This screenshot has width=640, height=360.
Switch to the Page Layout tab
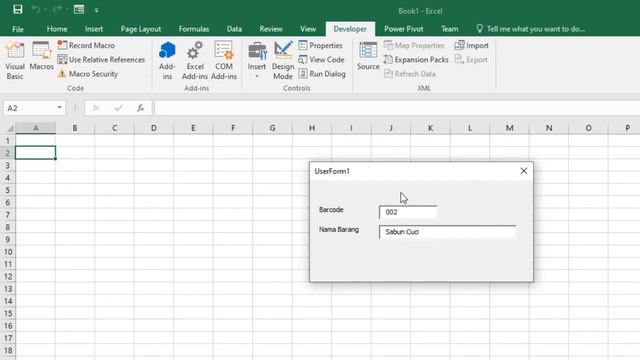[141, 29]
